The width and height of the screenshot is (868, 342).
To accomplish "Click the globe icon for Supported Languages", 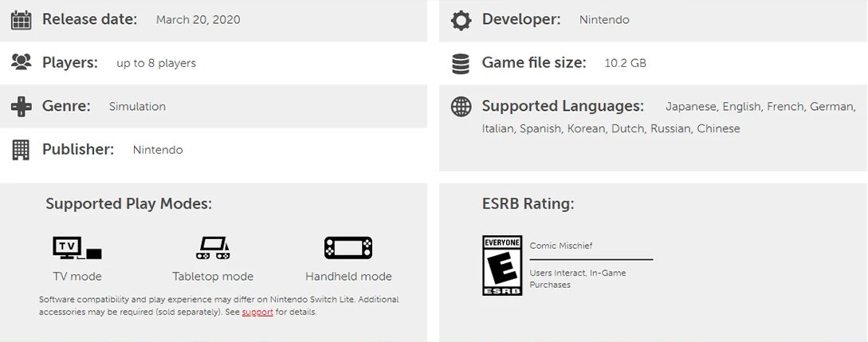I will point(461,106).
